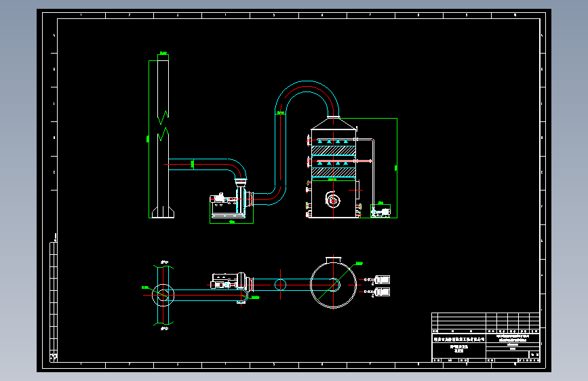588x381 pixels.
Task: Select the chimney base flare at the bottom
Action: point(163,212)
